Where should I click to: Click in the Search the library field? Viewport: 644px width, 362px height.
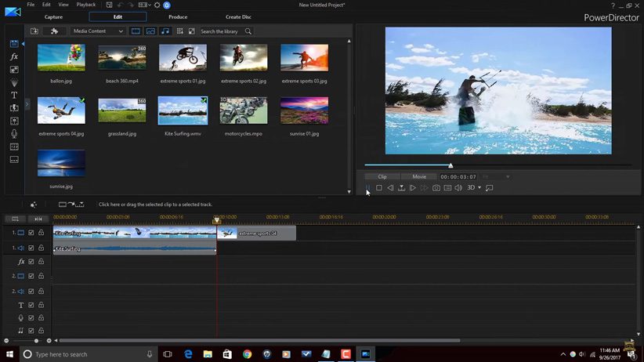point(221,31)
